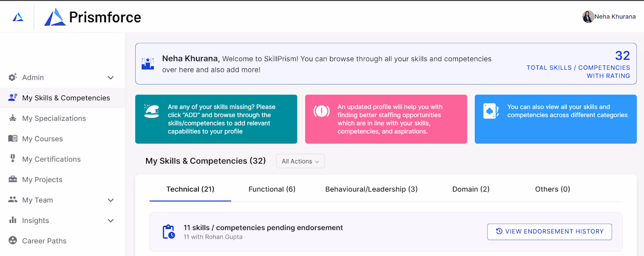Click the My Team people icon
This screenshot has width=644, height=256.
click(13, 200)
